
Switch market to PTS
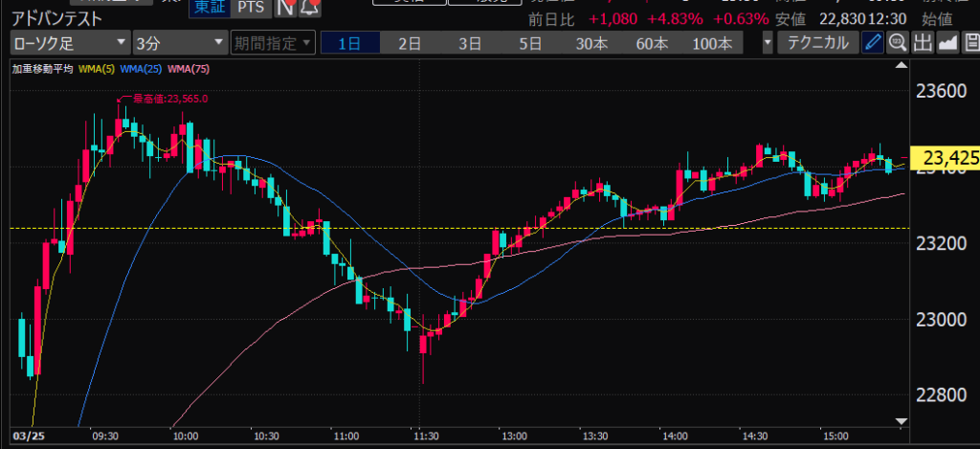[252, 8]
